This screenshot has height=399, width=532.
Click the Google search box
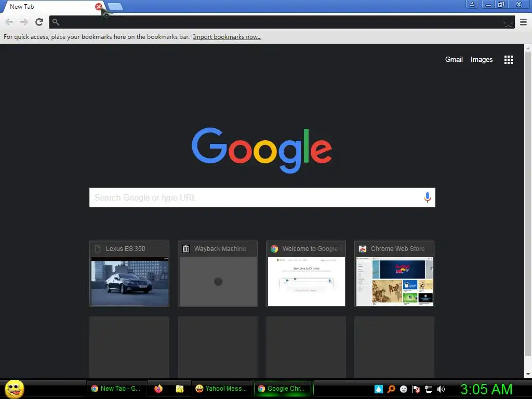[262, 197]
